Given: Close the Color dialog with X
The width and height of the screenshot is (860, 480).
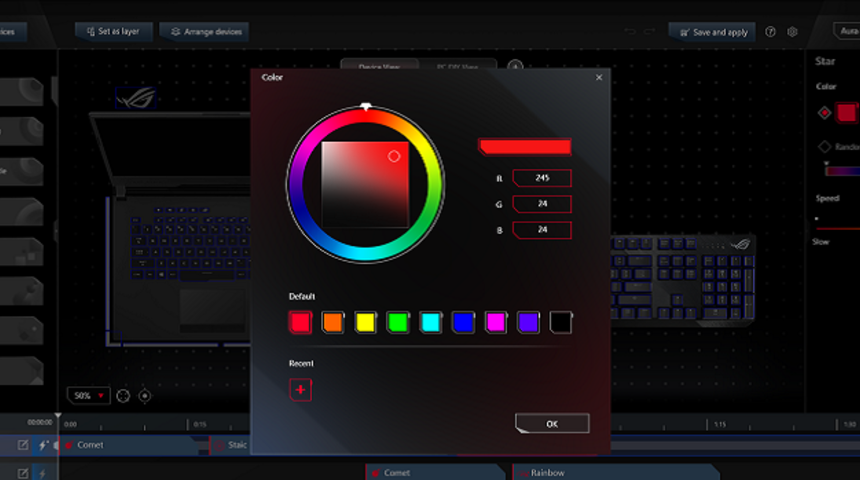Looking at the screenshot, I should (599, 77).
